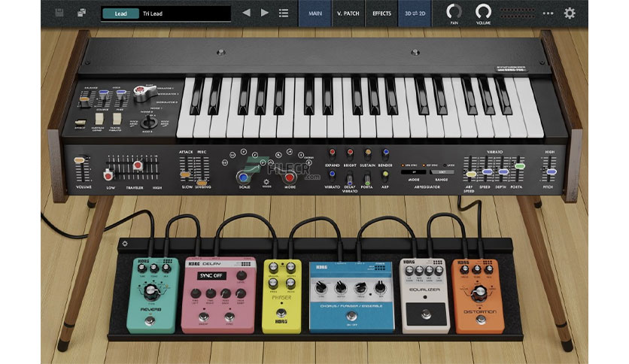Toggle Chorus/Flanger/Ensemble pedal on-off footswitch
The image size is (629, 364).
click(352, 316)
